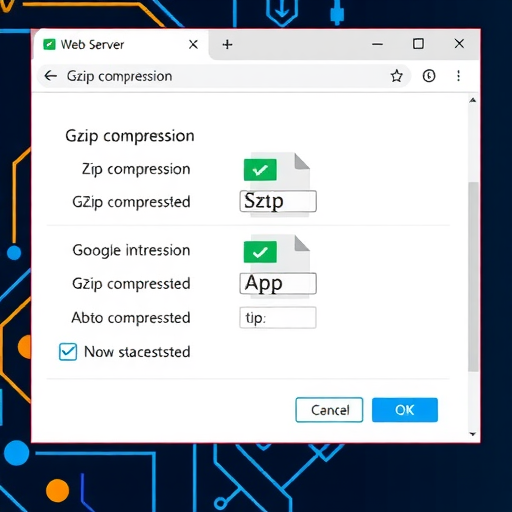The height and width of the screenshot is (512, 512).
Task: Maximize the browser window
Action: point(418,44)
